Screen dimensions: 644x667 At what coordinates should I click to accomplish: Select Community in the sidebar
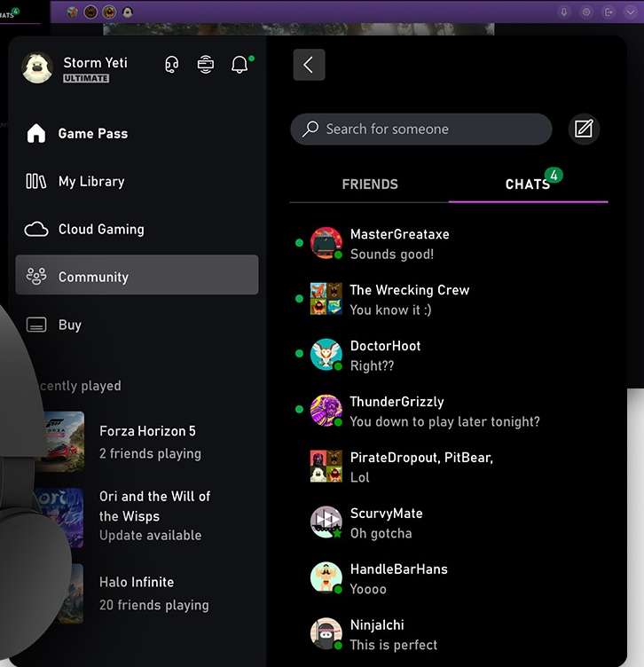point(137,275)
